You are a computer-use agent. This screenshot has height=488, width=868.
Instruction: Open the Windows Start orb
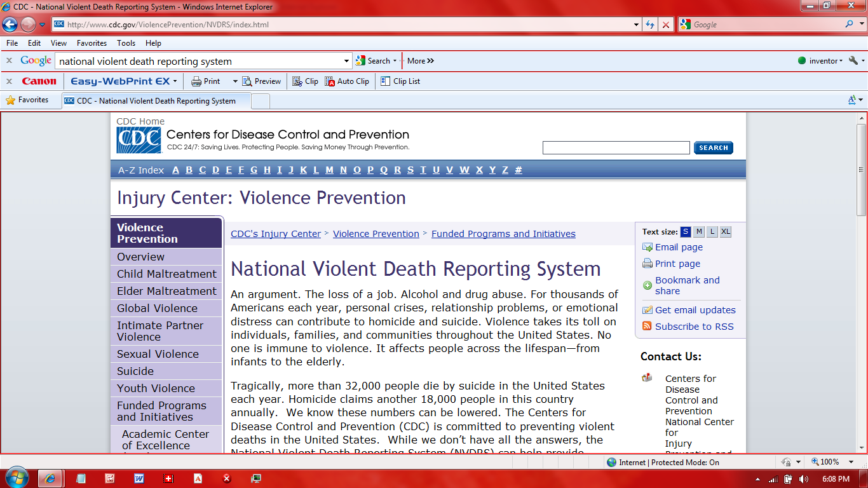pos(16,477)
